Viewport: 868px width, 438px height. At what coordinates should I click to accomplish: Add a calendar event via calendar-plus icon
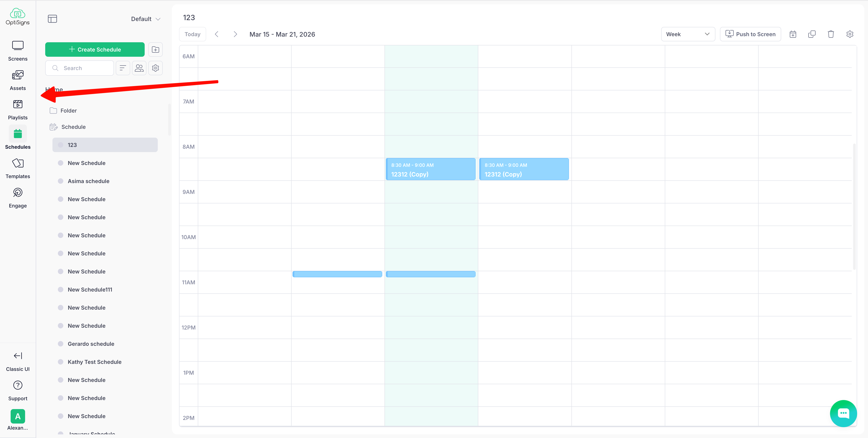793,34
